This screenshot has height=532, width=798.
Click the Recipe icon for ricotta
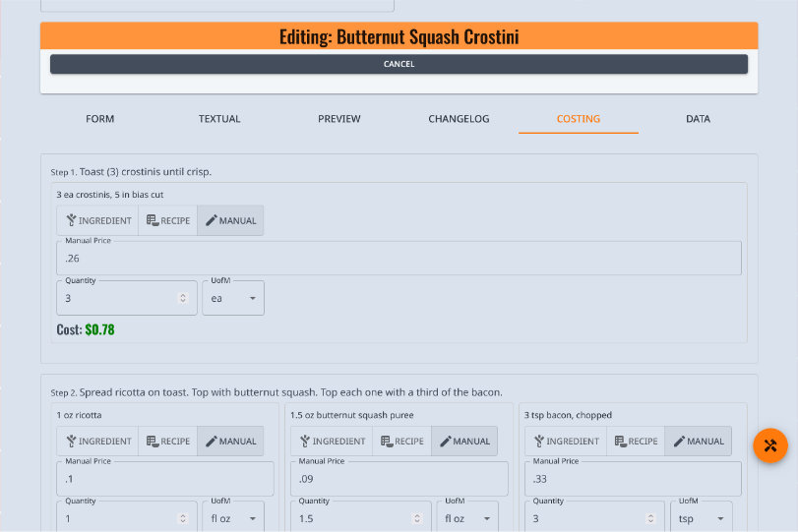(x=153, y=442)
